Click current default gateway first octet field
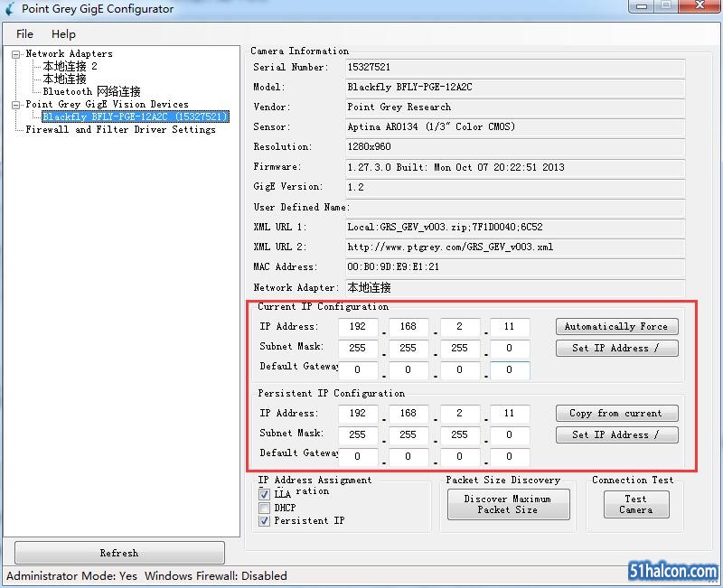This screenshot has height=588, width=723. [x=358, y=369]
